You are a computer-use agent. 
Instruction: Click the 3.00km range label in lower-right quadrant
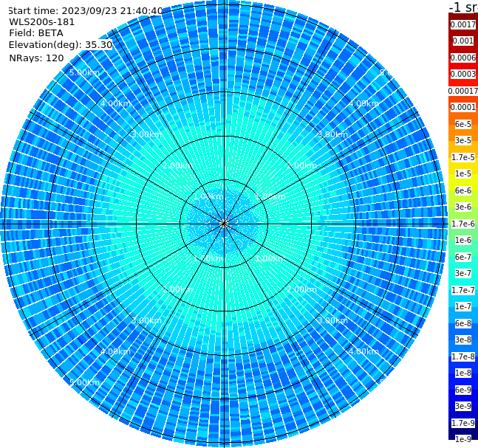click(332, 320)
